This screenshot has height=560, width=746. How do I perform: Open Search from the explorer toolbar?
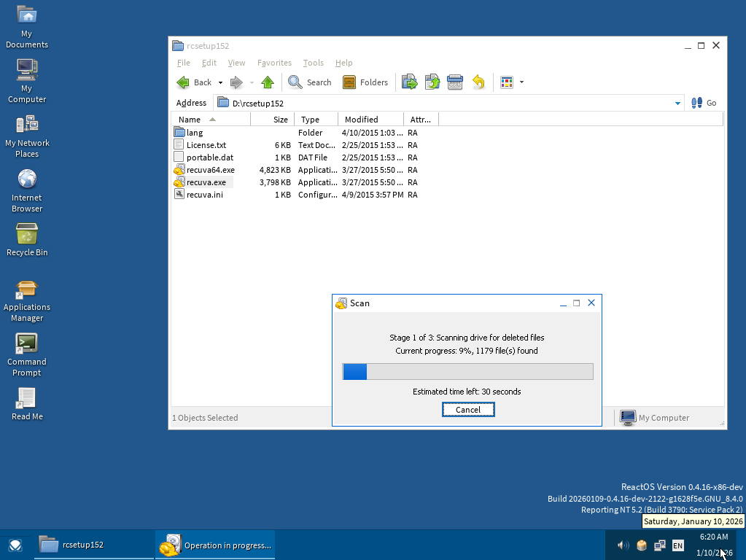point(310,82)
